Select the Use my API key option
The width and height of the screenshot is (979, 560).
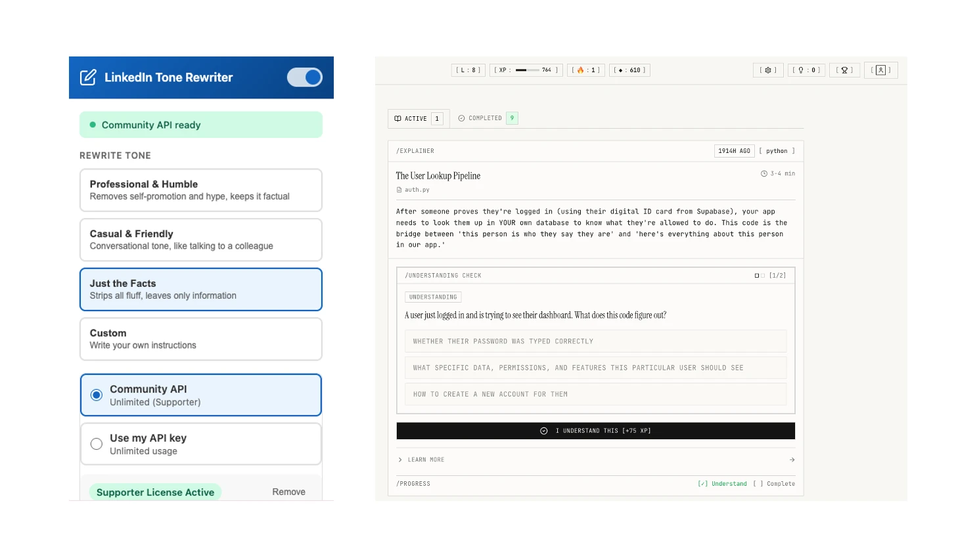pyautogui.click(x=97, y=444)
